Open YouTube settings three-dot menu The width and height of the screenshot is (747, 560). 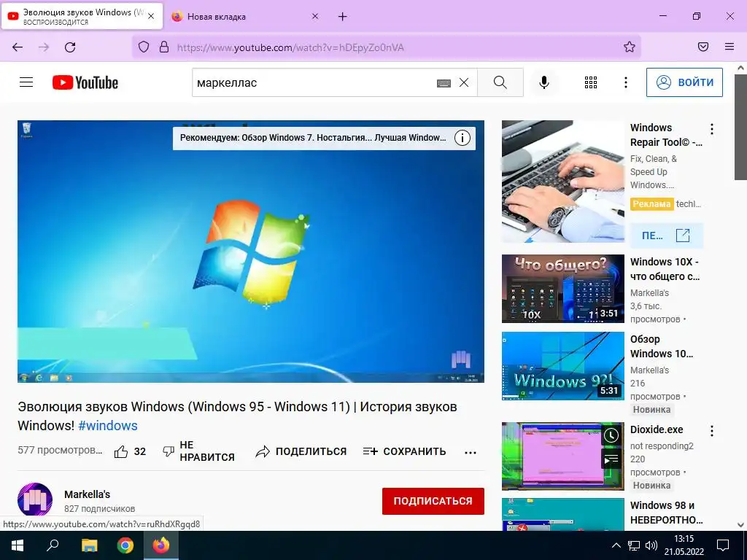[625, 82]
